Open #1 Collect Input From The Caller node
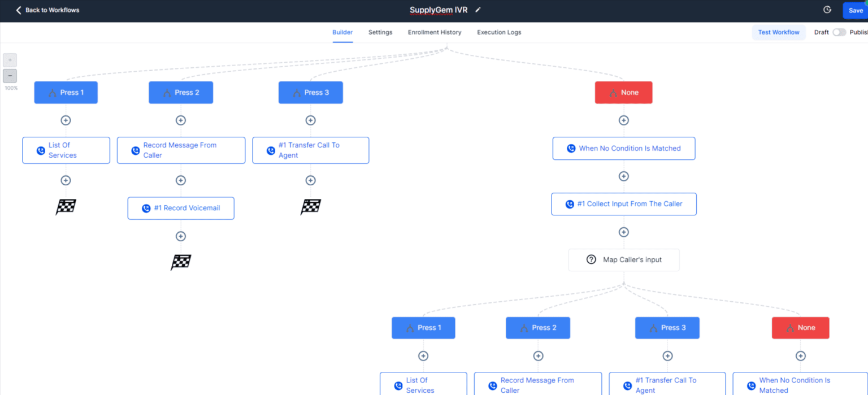This screenshot has width=868, height=395. pyautogui.click(x=623, y=204)
